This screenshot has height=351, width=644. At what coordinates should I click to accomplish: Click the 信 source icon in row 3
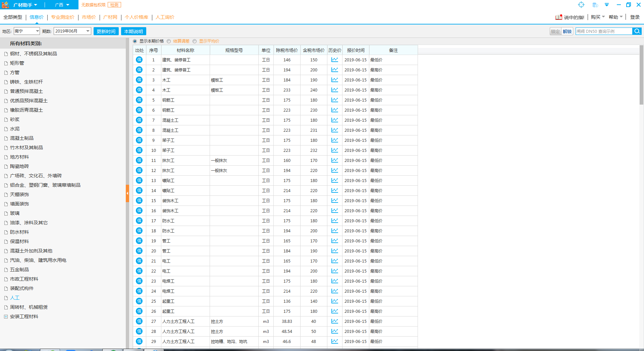coord(139,80)
